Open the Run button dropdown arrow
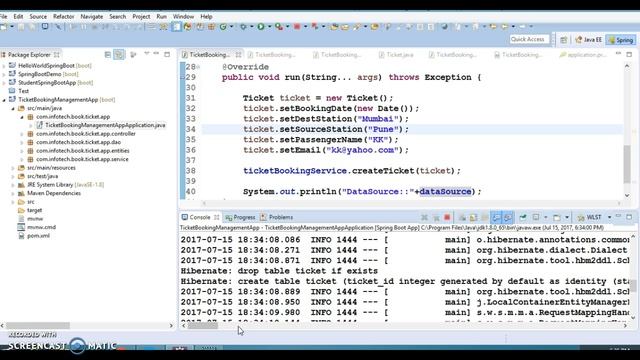 click(269, 27)
